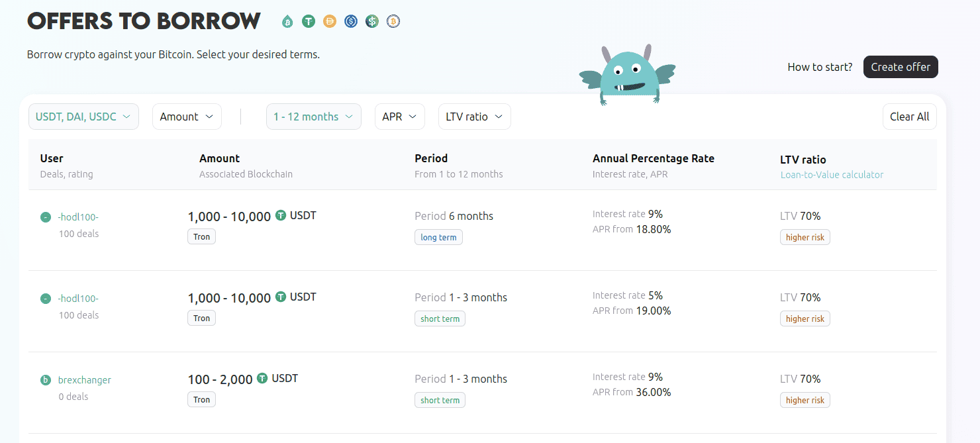Click the white Wrapped Bitcoin coin icon
Image resolution: width=980 pixels, height=443 pixels.
click(x=393, y=22)
